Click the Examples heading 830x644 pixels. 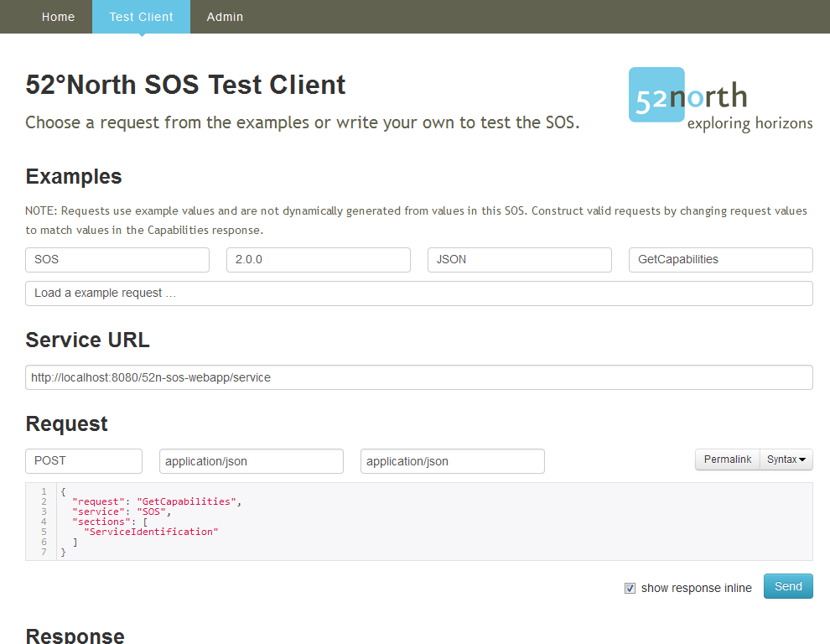click(x=74, y=176)
